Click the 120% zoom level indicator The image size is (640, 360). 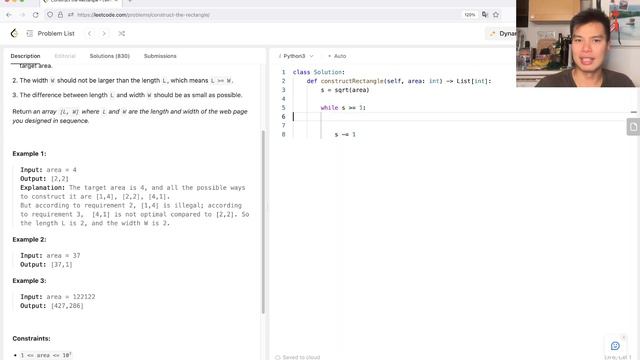click(469, 15)
